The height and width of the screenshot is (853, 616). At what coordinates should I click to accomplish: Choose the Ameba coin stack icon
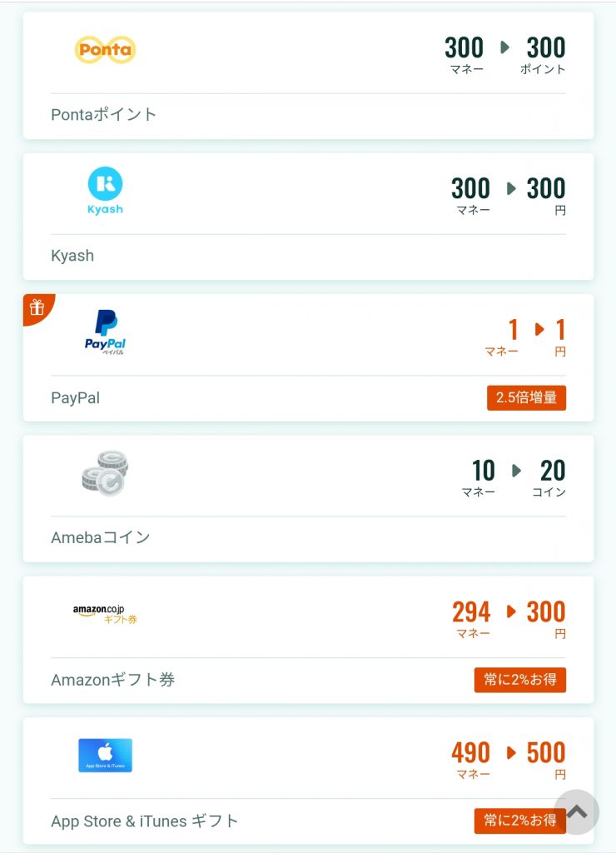[105, 473]
